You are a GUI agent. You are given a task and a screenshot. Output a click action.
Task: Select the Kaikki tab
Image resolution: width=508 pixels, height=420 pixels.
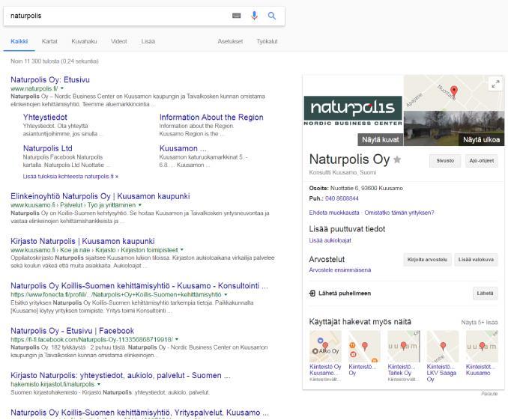19,41
